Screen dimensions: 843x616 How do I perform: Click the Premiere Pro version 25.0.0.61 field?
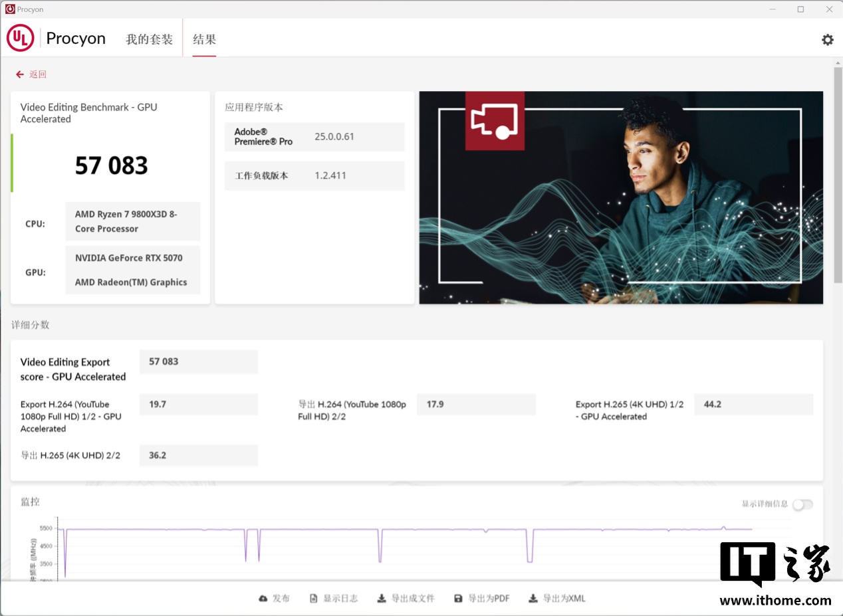click(x=334, y=137)
